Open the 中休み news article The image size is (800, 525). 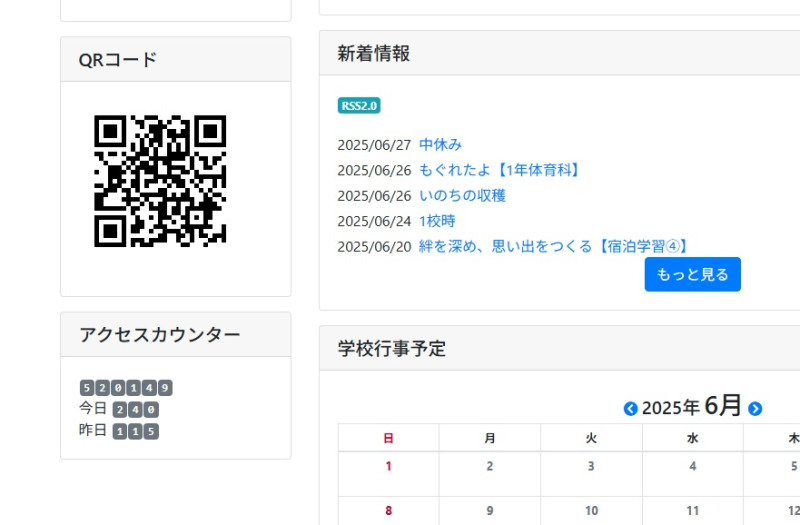tap(440, 144)
